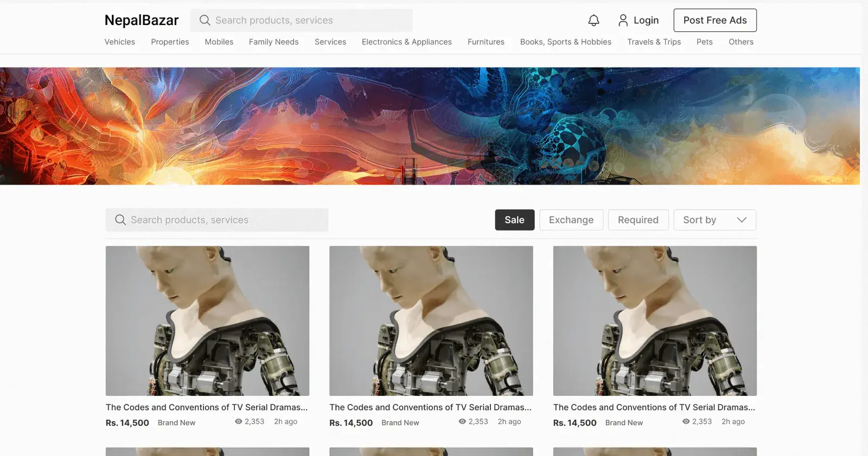Open the first listing's robot thumbnail
Viewport: 868px width, 456px height.
coord(207,321)
